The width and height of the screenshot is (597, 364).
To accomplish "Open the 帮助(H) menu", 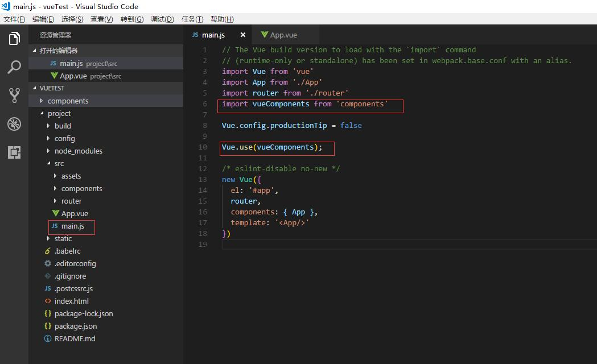I will click(x=222, y=19).
